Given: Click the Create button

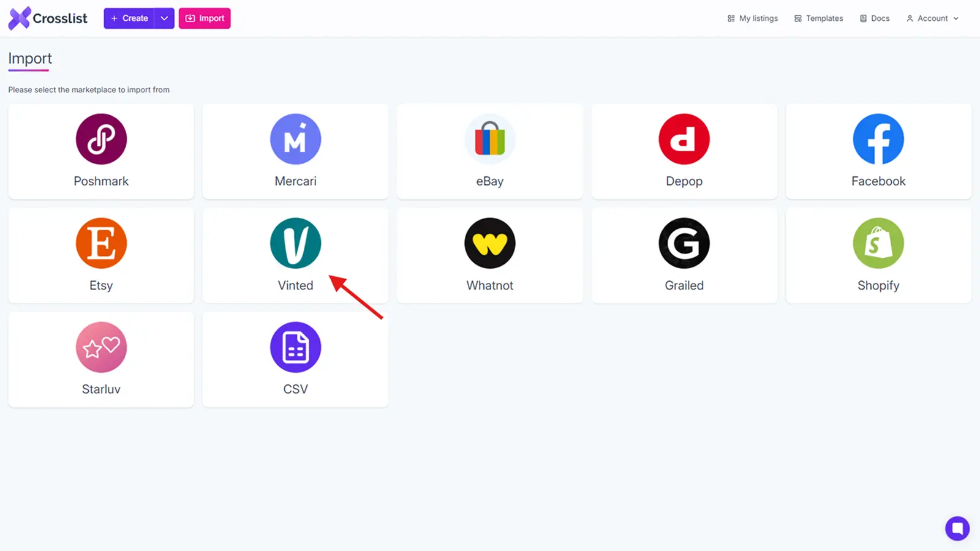Looking at the screenshot, I should click(129, 18).
